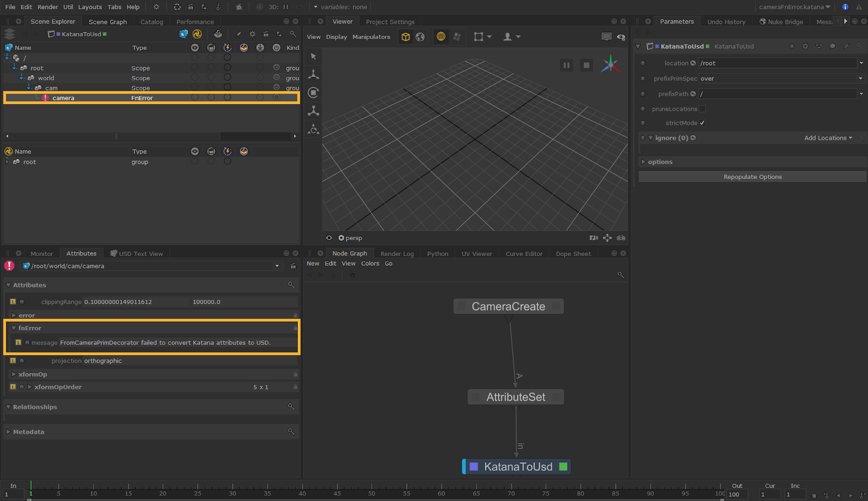
Task: Expand the xformOp attribute group
Action: 14,375
